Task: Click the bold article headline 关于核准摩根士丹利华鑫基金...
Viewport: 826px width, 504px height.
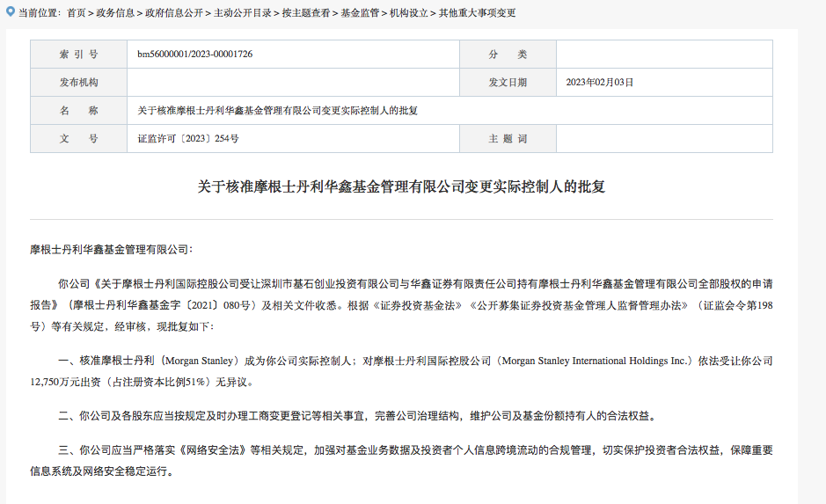Action: point(401,186)
